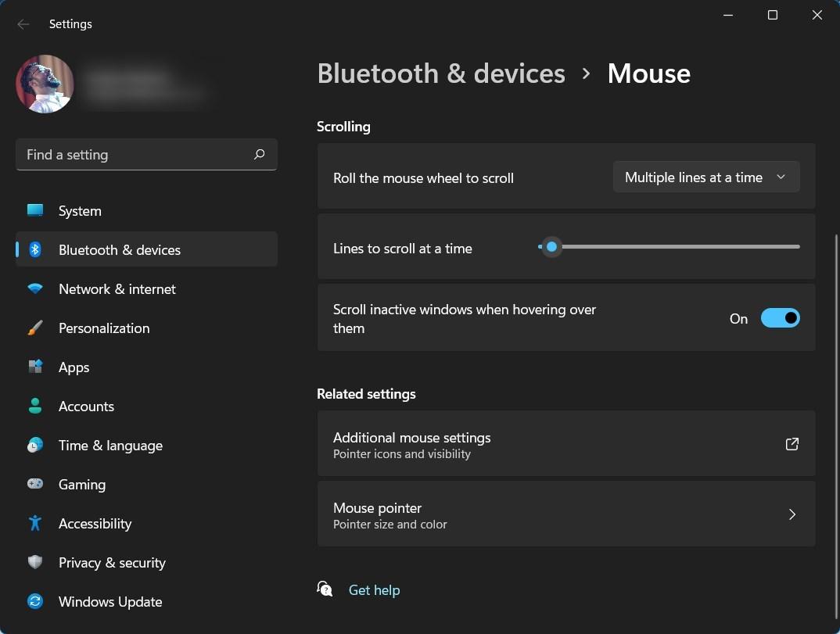Click the Gaming controller icon
The width and height of the screenshot is (840, 634).
[35, 484]
